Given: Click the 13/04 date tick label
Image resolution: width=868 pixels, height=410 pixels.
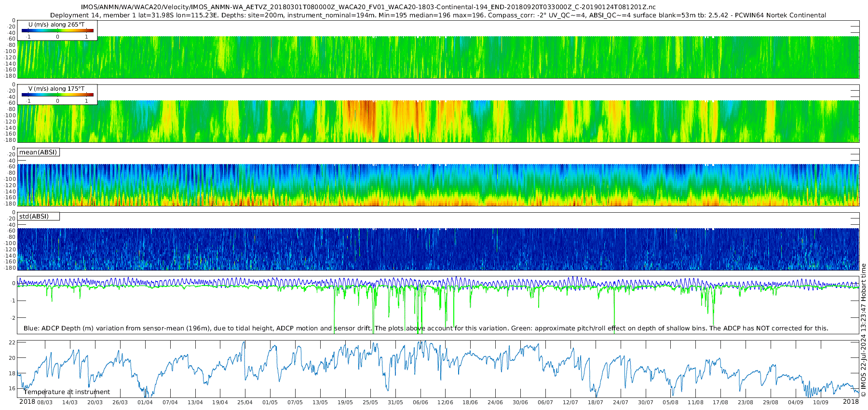Looking at the screenshot, I should 195,402.
